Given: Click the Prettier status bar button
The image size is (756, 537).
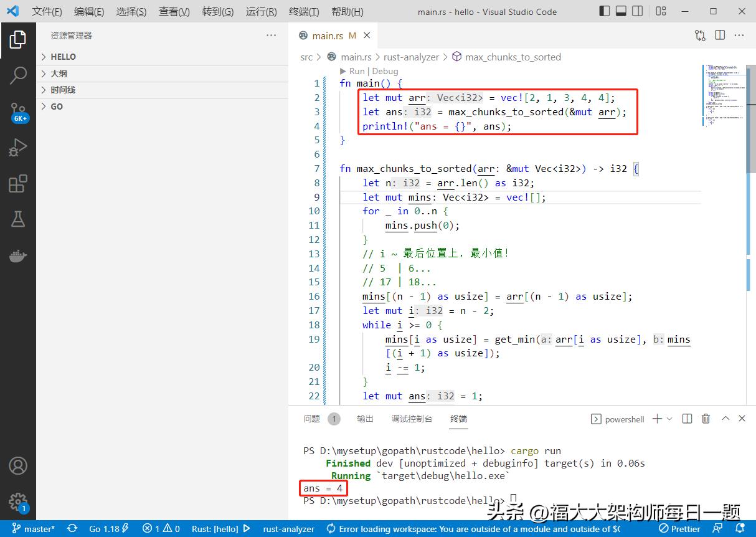Looking at the screenshot, I should pos(680,529).
